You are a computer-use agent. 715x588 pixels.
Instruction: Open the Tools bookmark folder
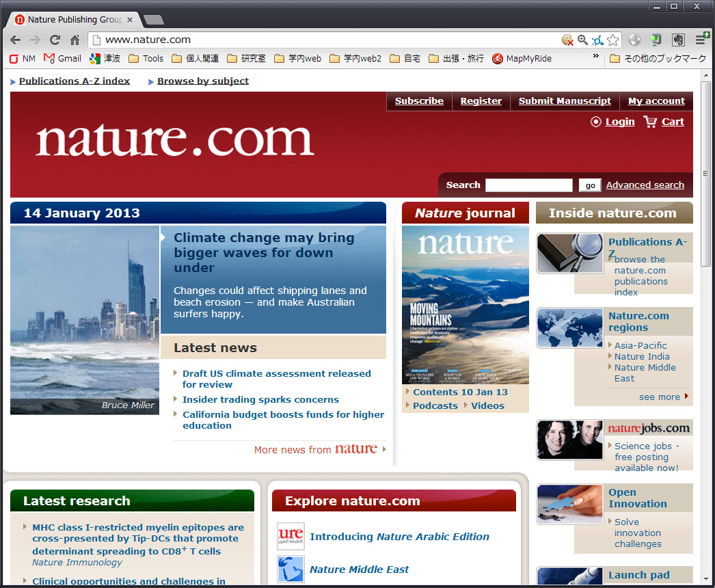tap(146, 58)
